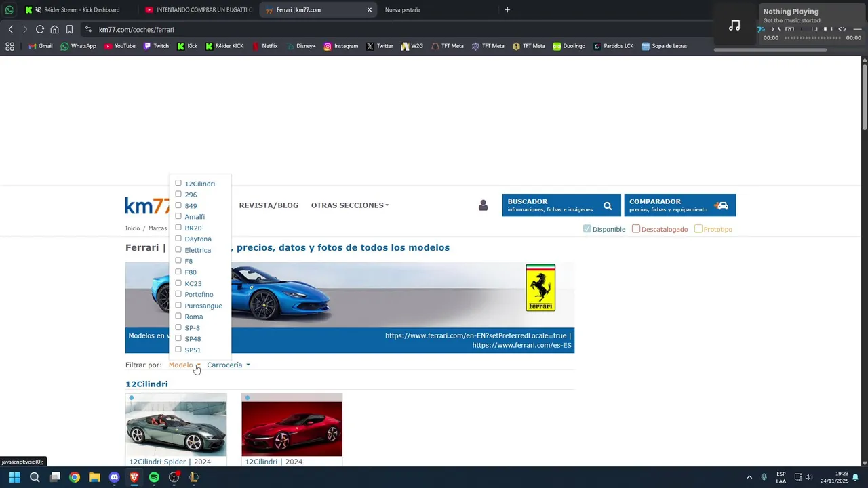Uncheck the Disponible checkbox
Screen dimensions: 868x488
[x=587, y=229]
